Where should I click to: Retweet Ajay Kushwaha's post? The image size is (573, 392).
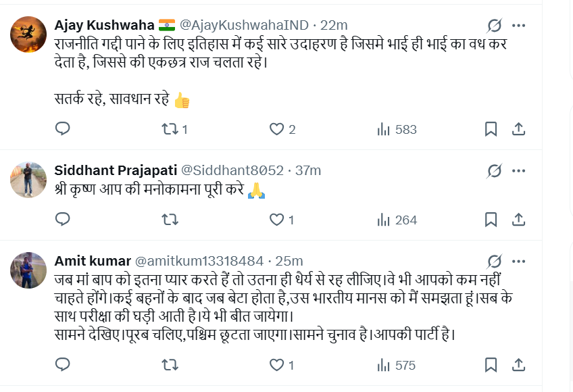click(x=172, y=128)
